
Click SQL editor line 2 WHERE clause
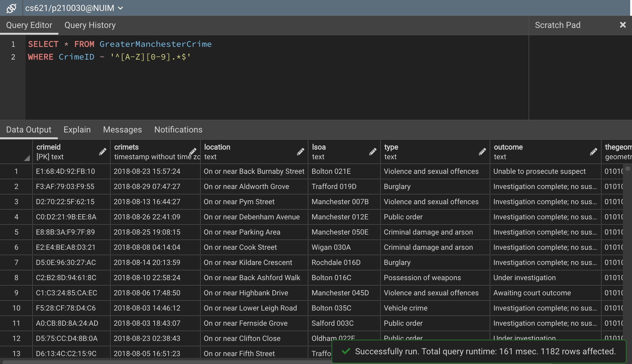coord(109,57)
